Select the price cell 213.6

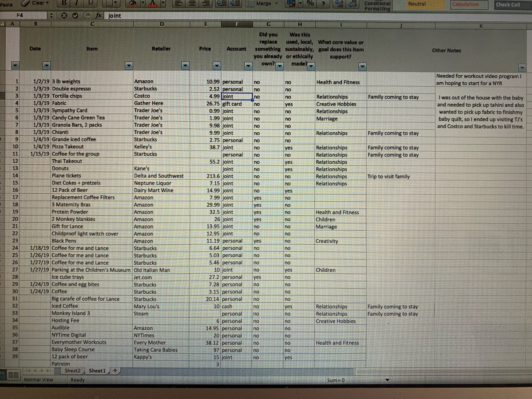[x=205, y=176]
